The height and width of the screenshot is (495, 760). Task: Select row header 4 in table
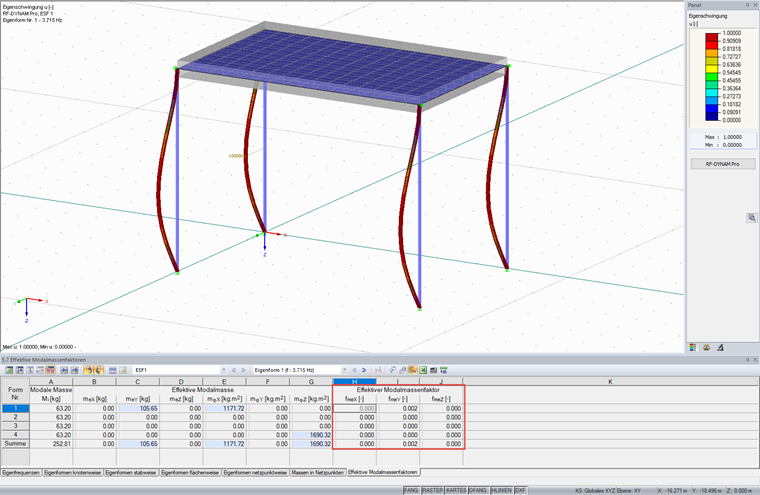point(16,434)
